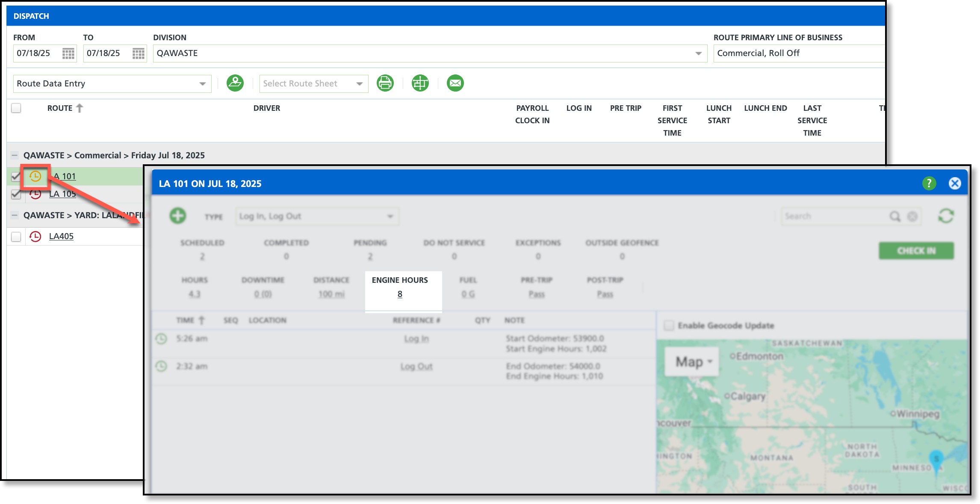Screen dimensions: 980x504
Task: Click the Engine Hours value 8 link
Action: [x=400, y=294]
